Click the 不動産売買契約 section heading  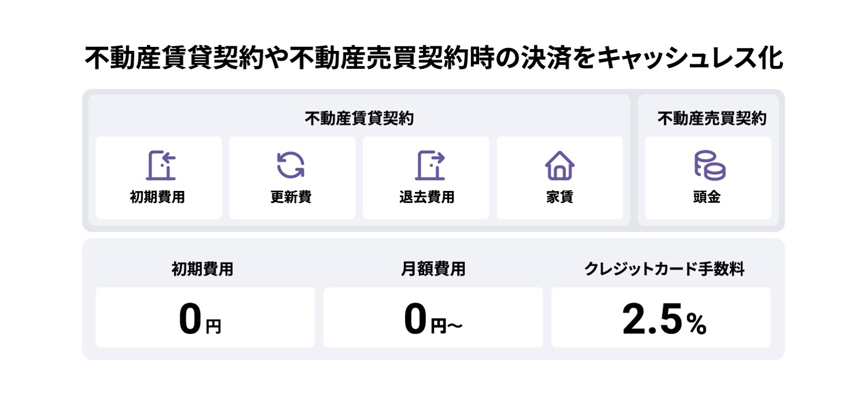coord(712,119)
